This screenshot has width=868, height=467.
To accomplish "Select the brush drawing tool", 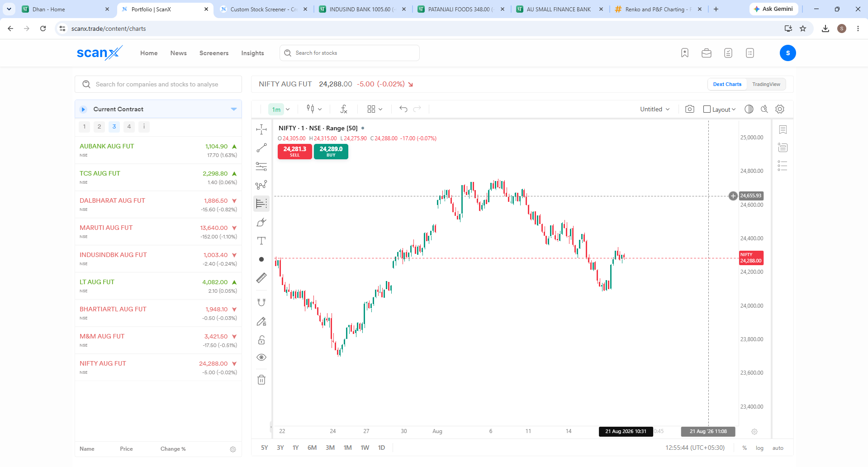I will 261,222.
